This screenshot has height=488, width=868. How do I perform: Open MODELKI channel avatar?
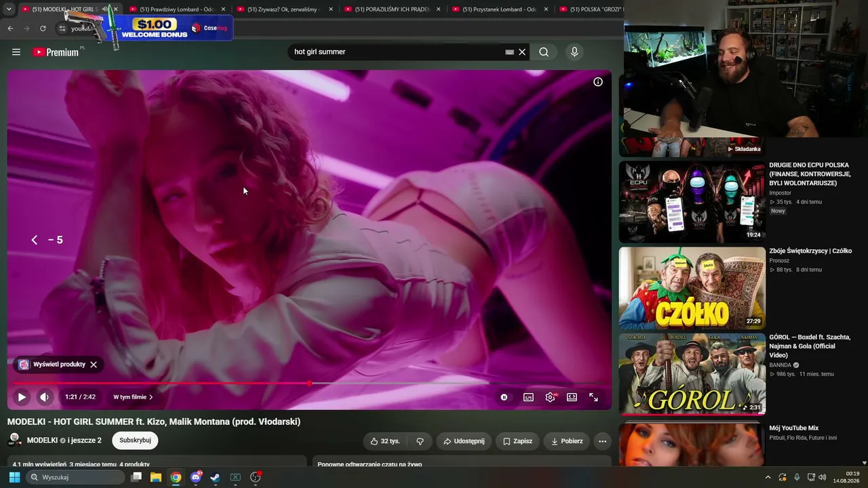click(14, 441)
